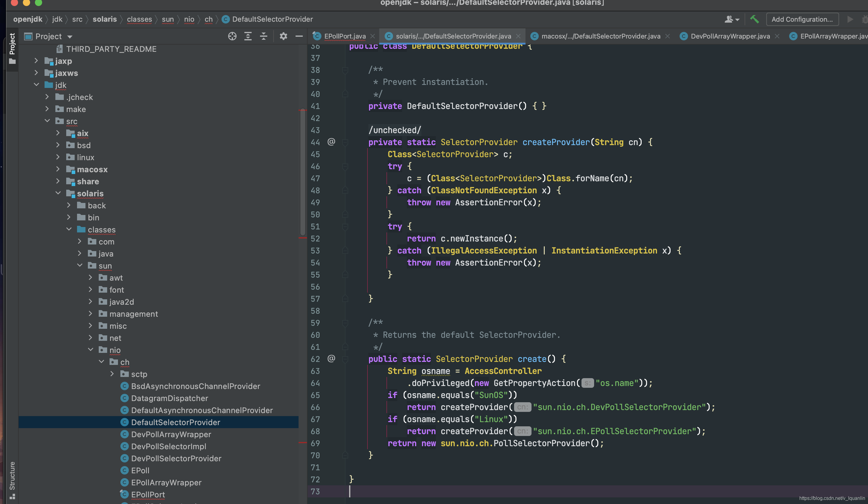This screenshot has width=868, height=504.
Task: Toggle code fold marker on line 44
Action: 345,142
